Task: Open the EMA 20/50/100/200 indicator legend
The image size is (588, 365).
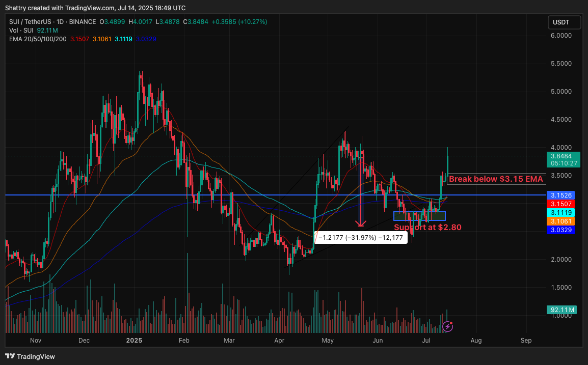Action: pos(38,39)
